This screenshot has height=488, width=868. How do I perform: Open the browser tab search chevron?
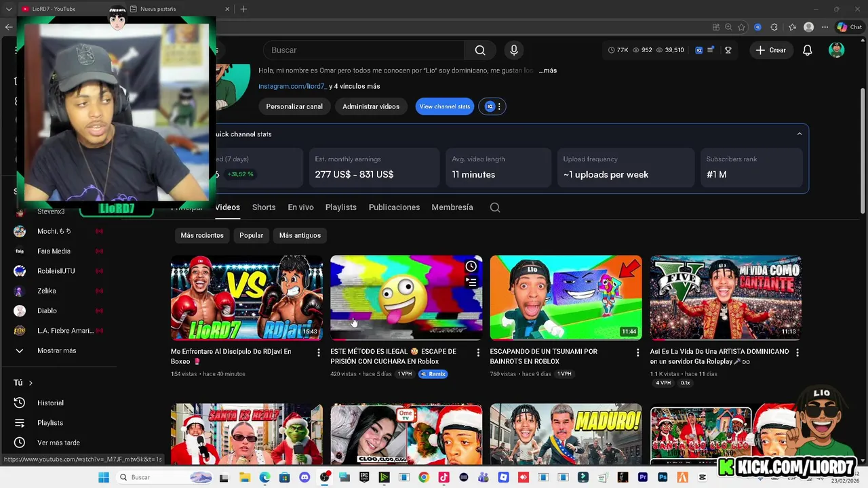(x=8, y=9)
